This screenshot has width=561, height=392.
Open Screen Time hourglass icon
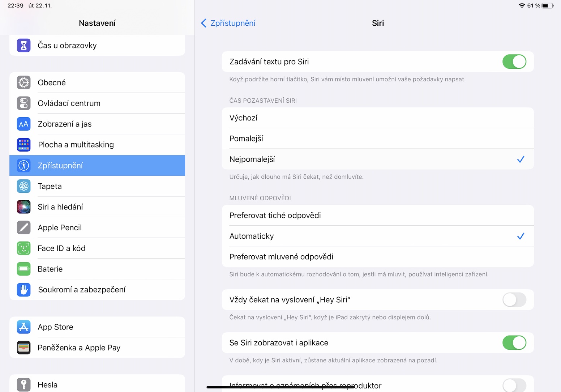(x=23, y=46)
